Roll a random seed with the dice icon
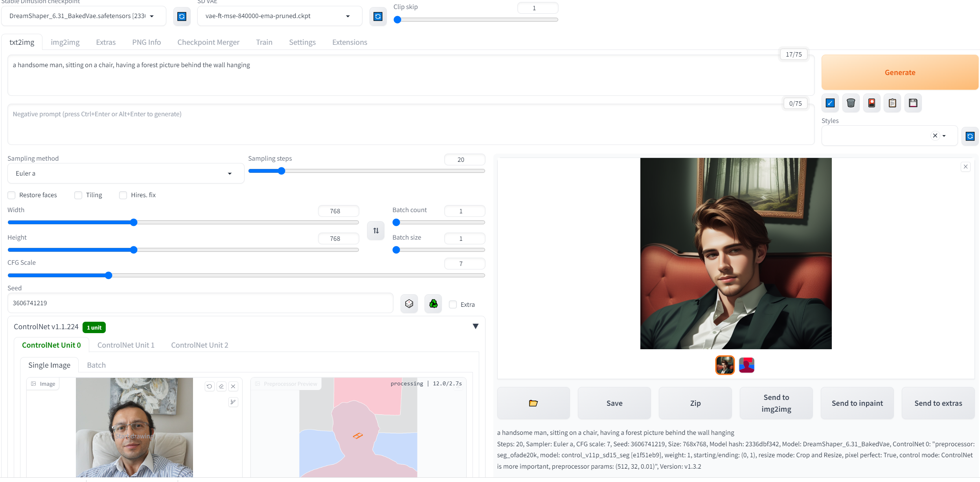Screen dimensions: 980x482 click(409, 303)
